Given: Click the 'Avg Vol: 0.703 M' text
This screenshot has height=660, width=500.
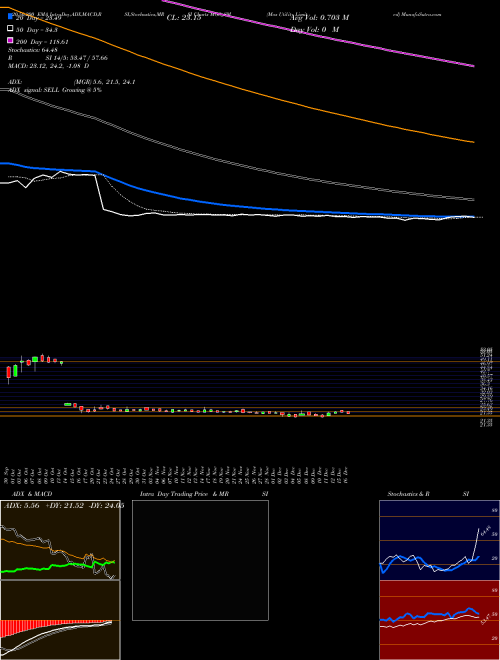Looking at the screenshot, I should [319, 18].
